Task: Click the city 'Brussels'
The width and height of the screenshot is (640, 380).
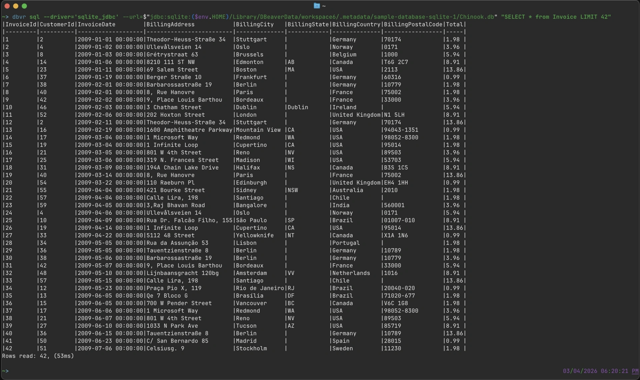Action: tap(250, 55)
